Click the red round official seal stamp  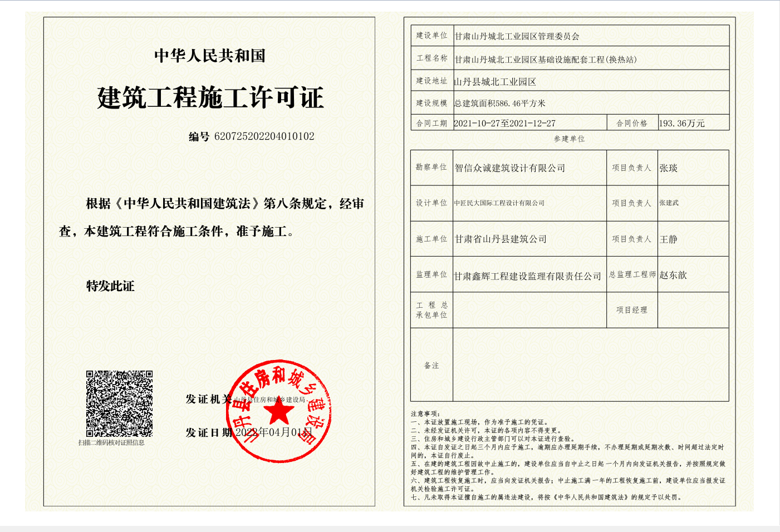pos(279,411)
